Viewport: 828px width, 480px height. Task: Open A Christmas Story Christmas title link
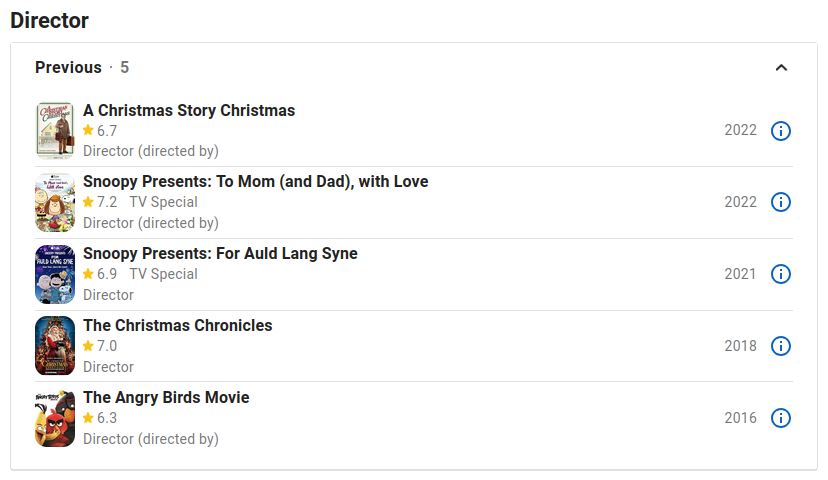pos(189,110)
